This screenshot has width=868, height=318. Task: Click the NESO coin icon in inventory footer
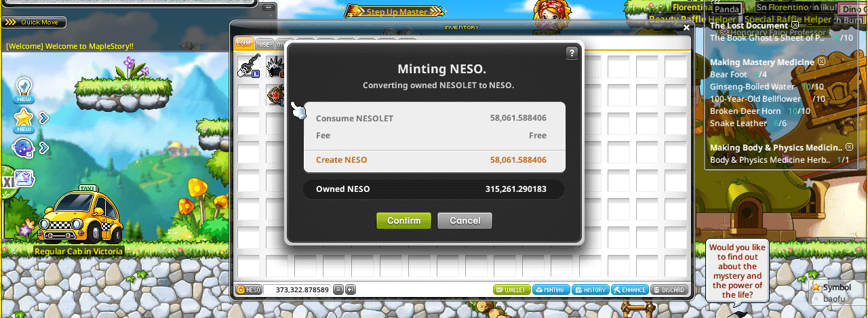249,290
